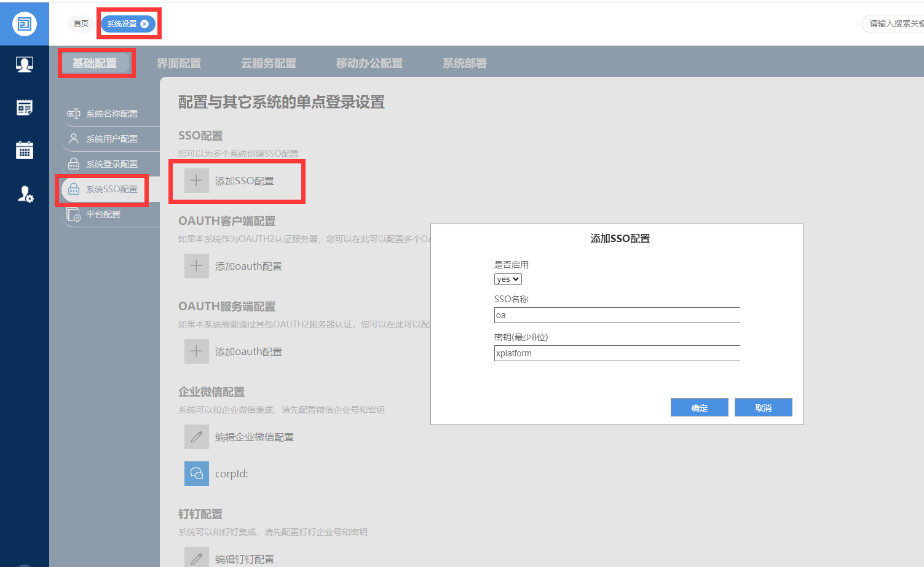924x567 pixels.
Task: Open the news board icon in sidebar
Action: tap(25, 108)
